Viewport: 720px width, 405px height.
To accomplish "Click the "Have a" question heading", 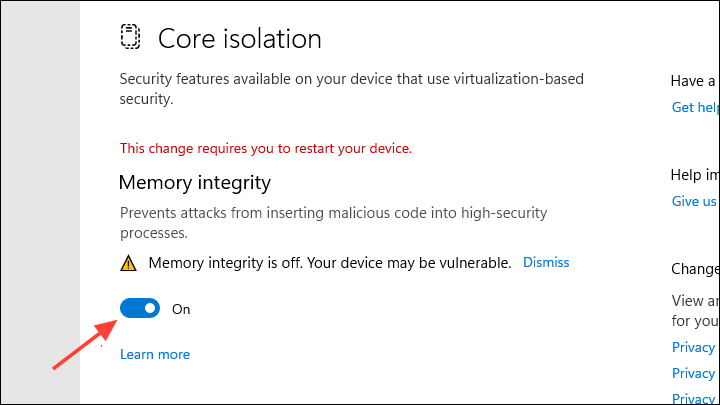I will (694, 81).
